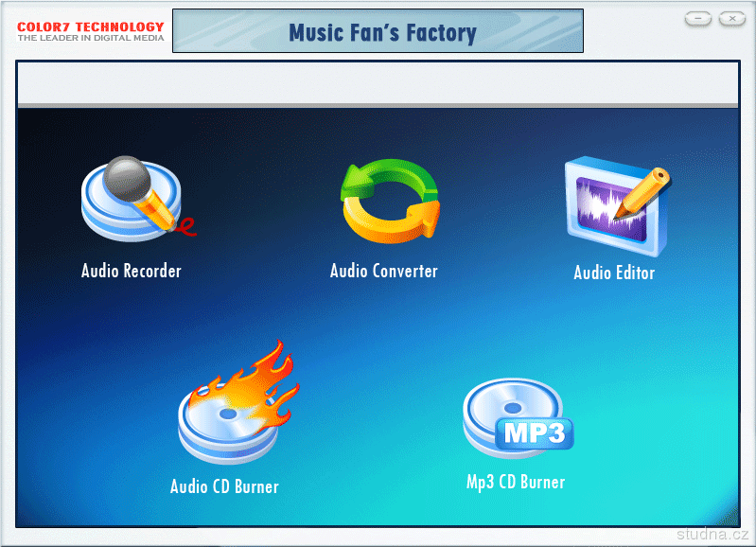Open the Audio Recorder microphone icon
The height and width of the screenshot is (547, 756).
(138, 198)
